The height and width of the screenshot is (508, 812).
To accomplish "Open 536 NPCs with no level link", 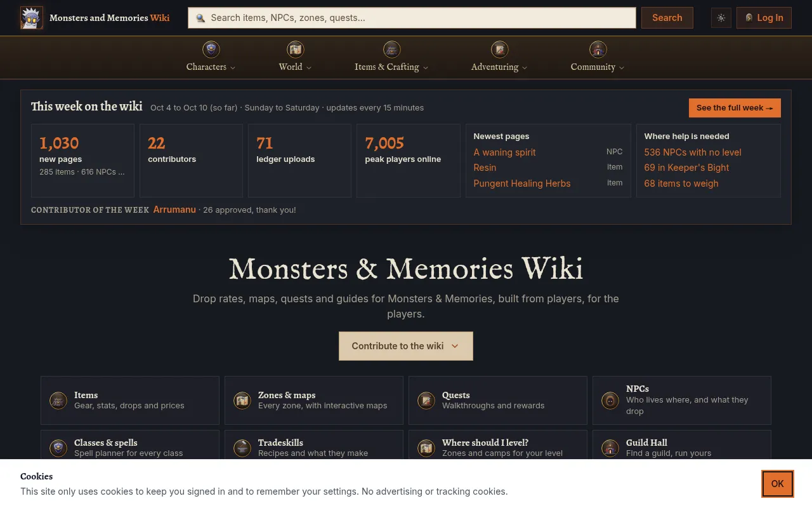I will click(x=693, y=152).
